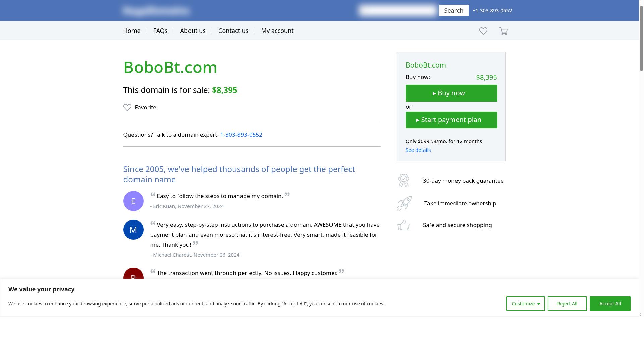Open the Customize cookie options dropdown
Screen dimensions: 644x362
point(525,303)
